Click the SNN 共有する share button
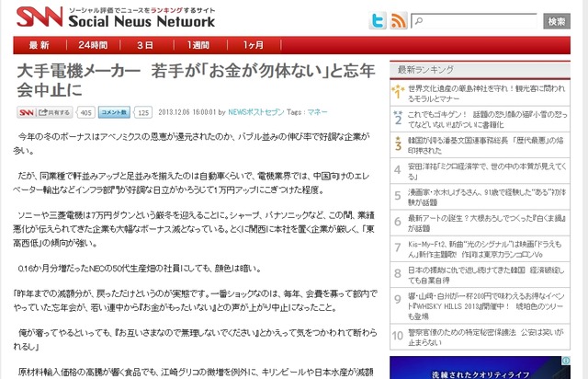The width and height of the screenshot is (588, 379). tap(45, 112)
